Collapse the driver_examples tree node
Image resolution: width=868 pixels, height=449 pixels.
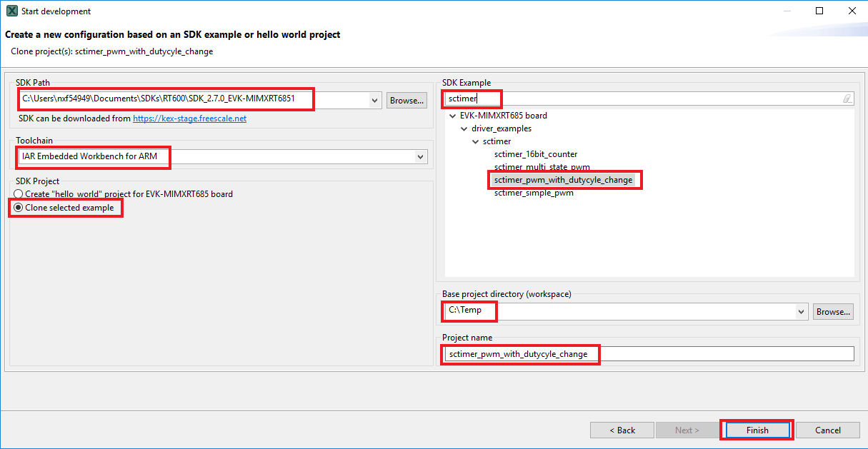point(464,128)
